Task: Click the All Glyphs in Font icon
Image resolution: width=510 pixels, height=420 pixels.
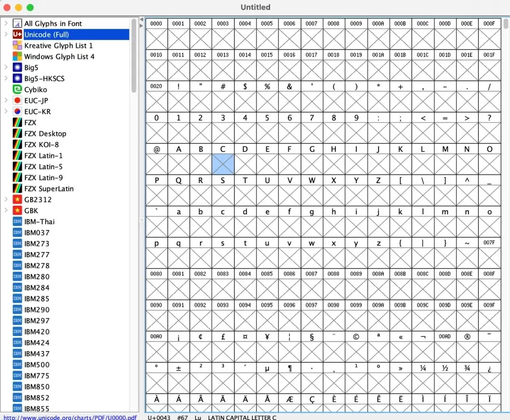Action: pos(17,24)
